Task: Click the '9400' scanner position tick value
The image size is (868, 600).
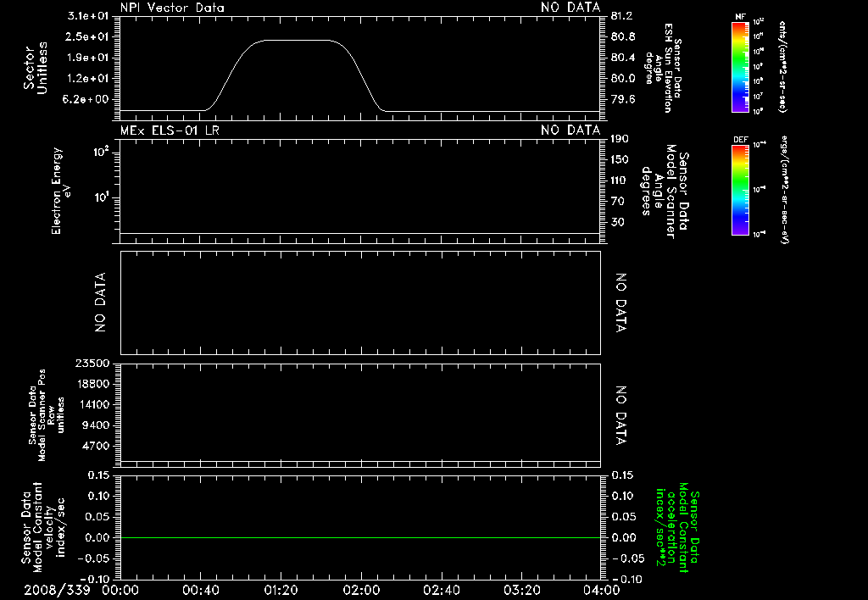Action: click(95, 425)
